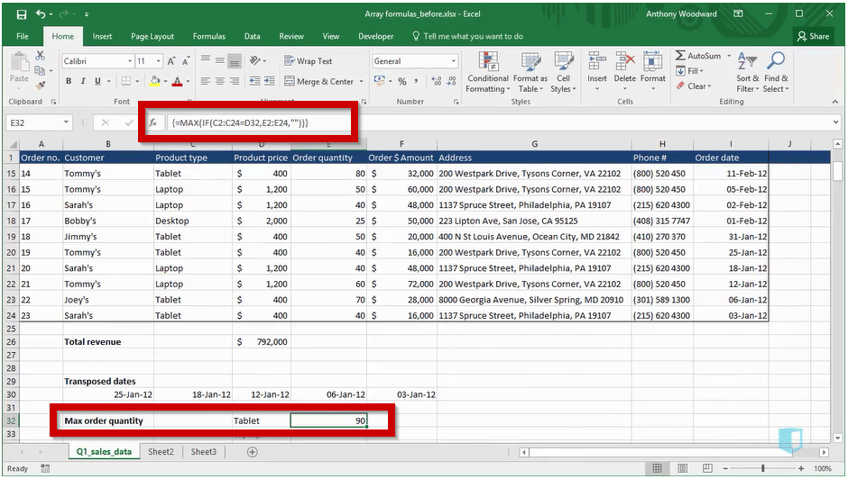Viewport: 848px width, 479px height.
Task: Click Sort & Filter icon
Action: click(747, 62)
